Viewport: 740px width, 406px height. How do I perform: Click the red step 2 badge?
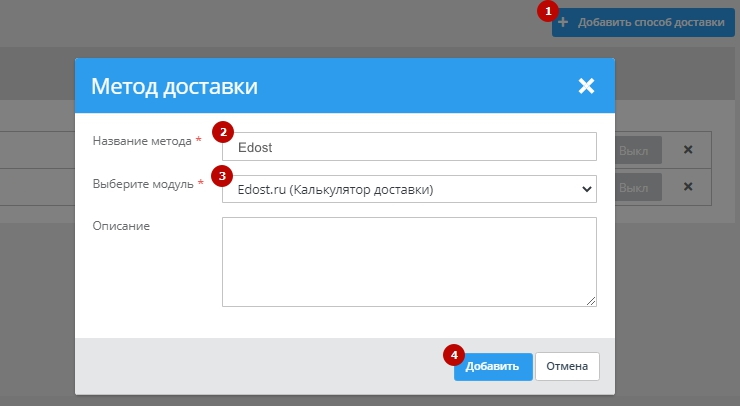(224, 132)
